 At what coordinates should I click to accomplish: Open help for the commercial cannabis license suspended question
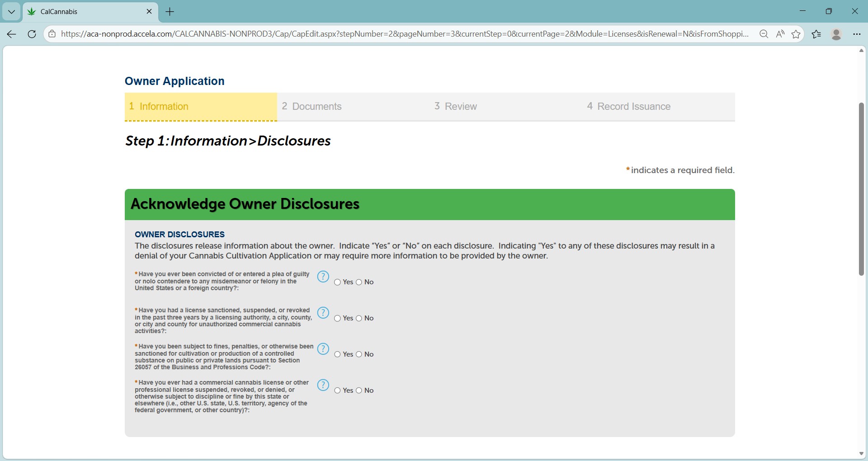pyautogui.click(x=323, y=385)
